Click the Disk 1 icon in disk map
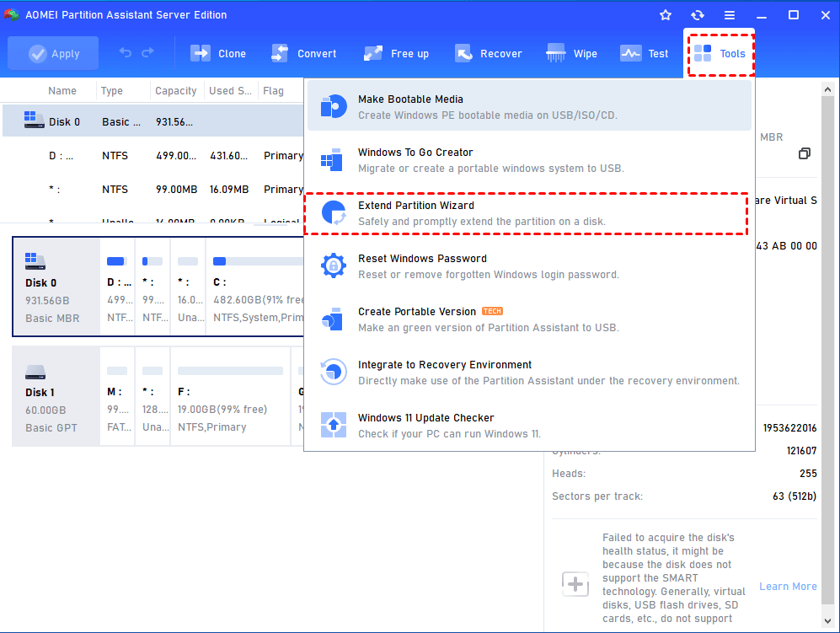 click(x=35, y=372)
